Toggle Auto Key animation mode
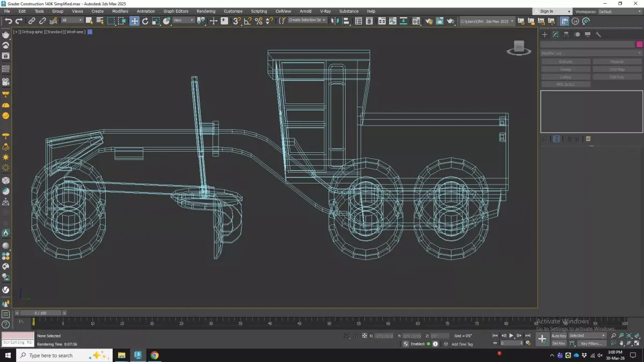This screenshot has width=644, height=362. pyautogui.click(x=559, y=336)
